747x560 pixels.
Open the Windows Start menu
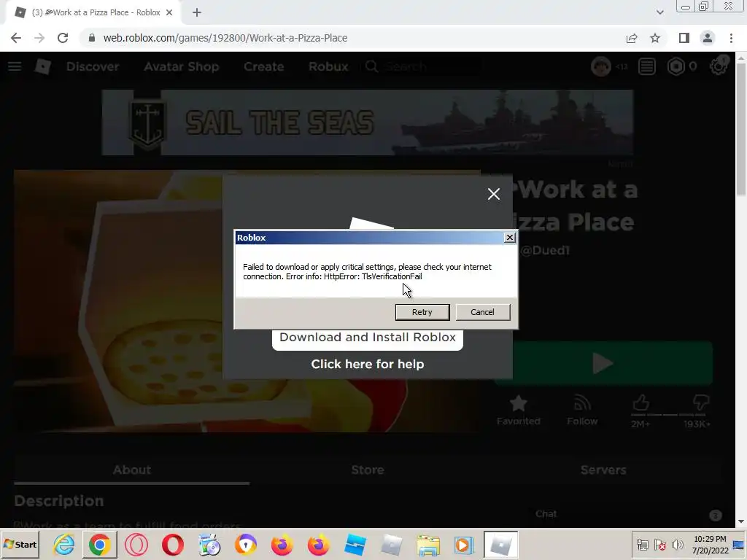click(x=20, y=544)
